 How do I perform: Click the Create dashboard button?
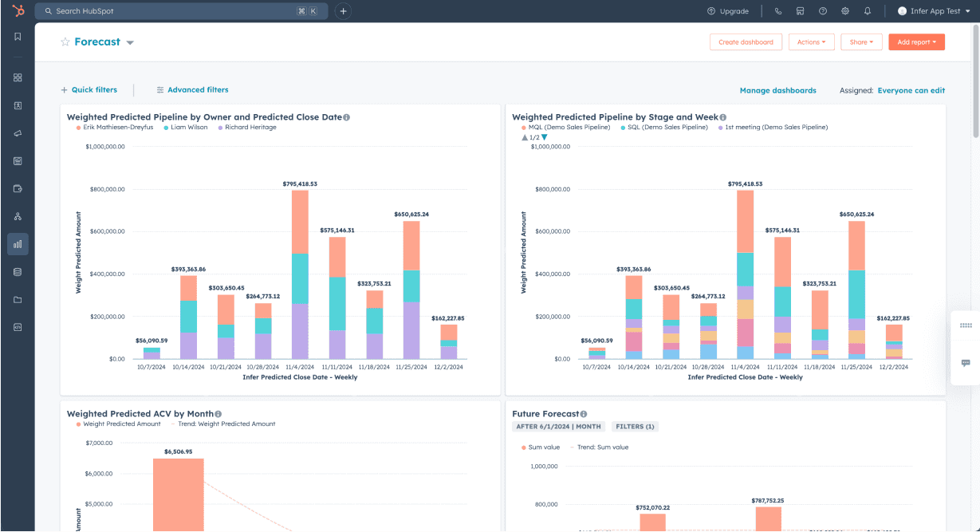coord(746,41)
